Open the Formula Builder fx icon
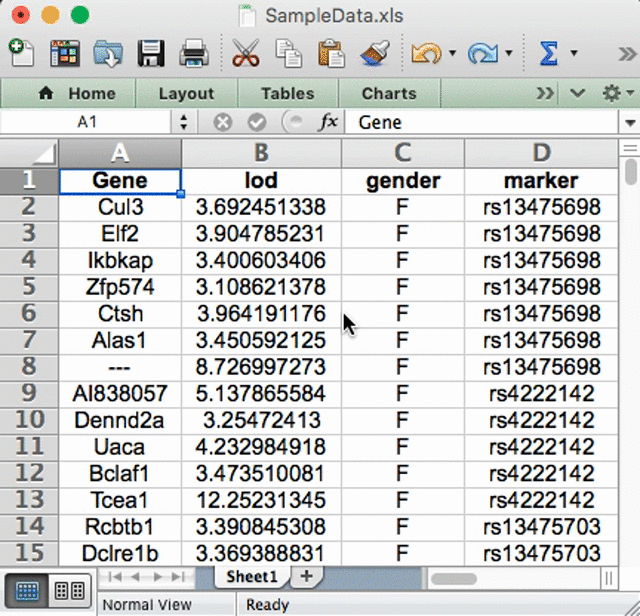640x616 pixels. pyautogui.click(x=329, y=122)
